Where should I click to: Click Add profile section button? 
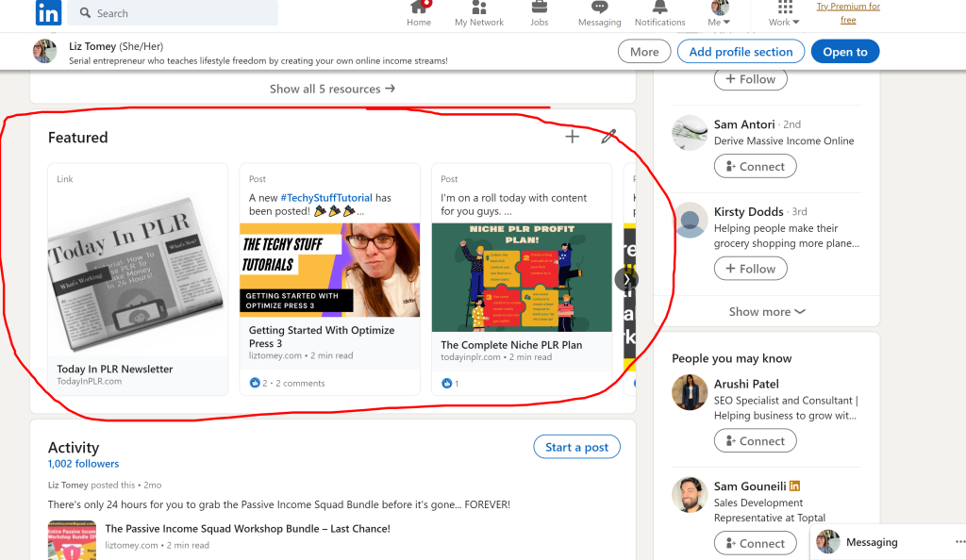click(741, 52)
